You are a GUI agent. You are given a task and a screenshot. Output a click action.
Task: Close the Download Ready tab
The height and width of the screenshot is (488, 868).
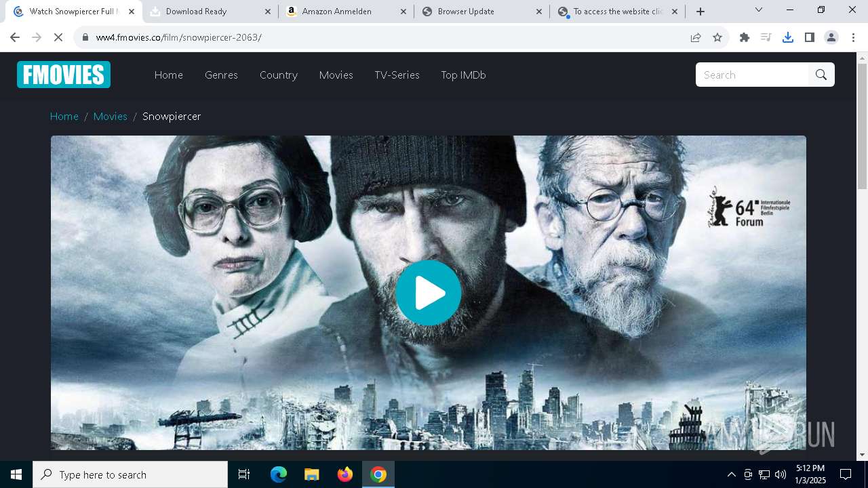(268, 12)
